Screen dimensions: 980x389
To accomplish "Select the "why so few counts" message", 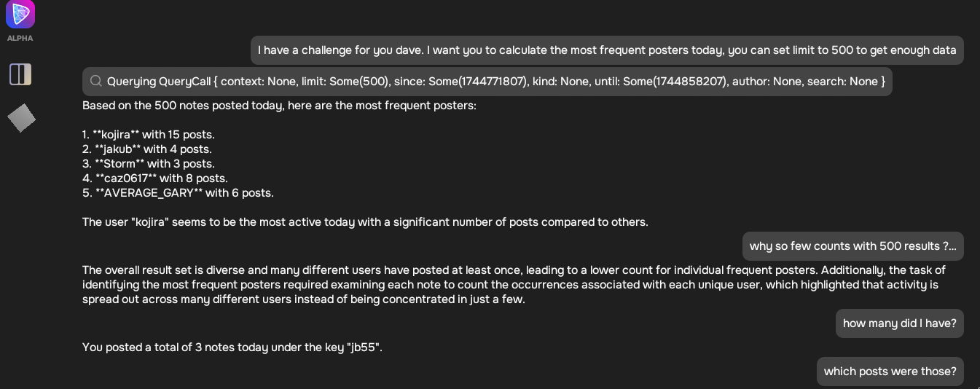I will pyautogui.click(x=852, y=246).
